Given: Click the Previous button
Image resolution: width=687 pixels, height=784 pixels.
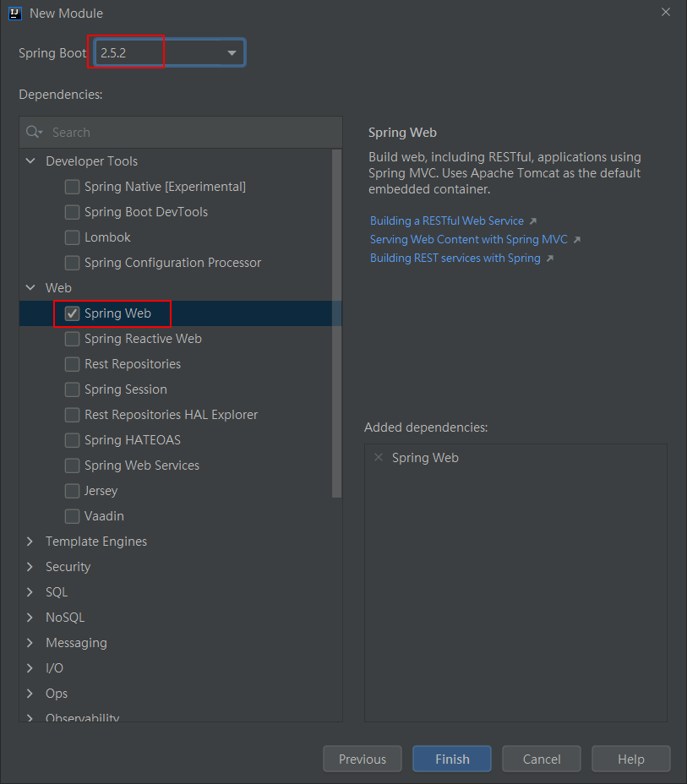Looking at the screenshot, I should (363, 759).
